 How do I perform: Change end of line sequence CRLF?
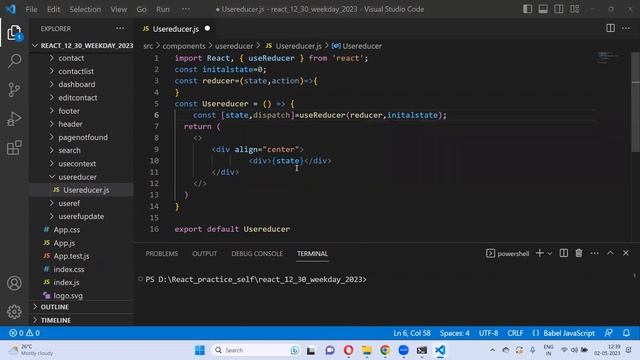point(515,333)
